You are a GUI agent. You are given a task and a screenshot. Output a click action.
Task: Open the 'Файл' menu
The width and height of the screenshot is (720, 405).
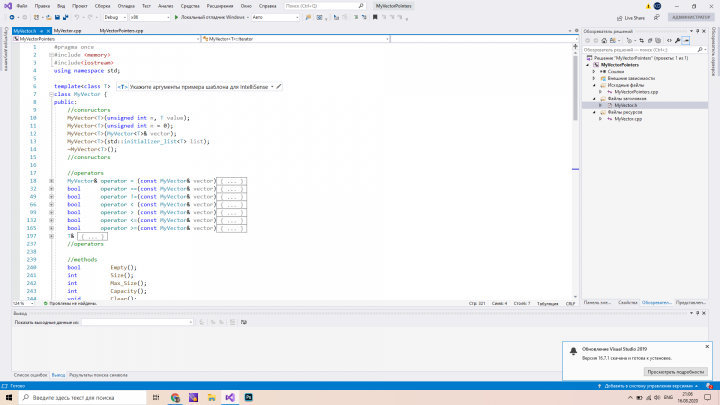pyautogui.click(x=22, y=6)
